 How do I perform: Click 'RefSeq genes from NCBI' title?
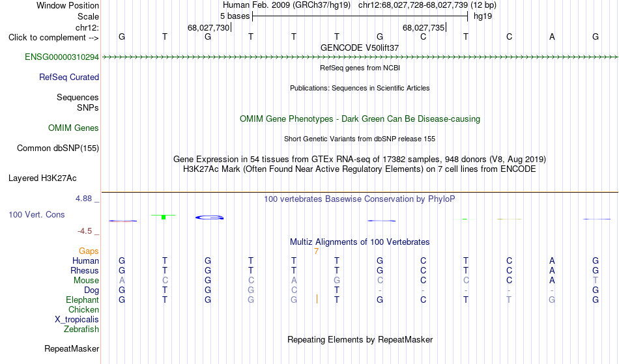pyautogui.click(x=360, y=68)
